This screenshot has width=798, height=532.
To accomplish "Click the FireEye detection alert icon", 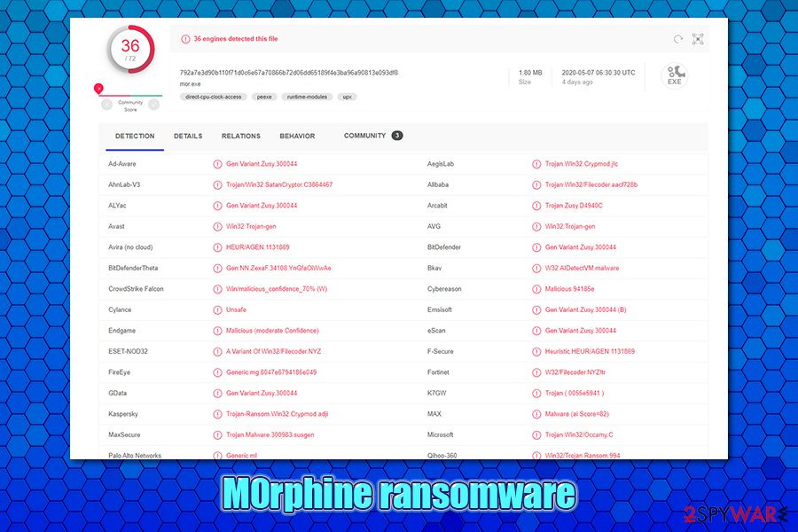I will pyautogui.click(x=217, y=372).
